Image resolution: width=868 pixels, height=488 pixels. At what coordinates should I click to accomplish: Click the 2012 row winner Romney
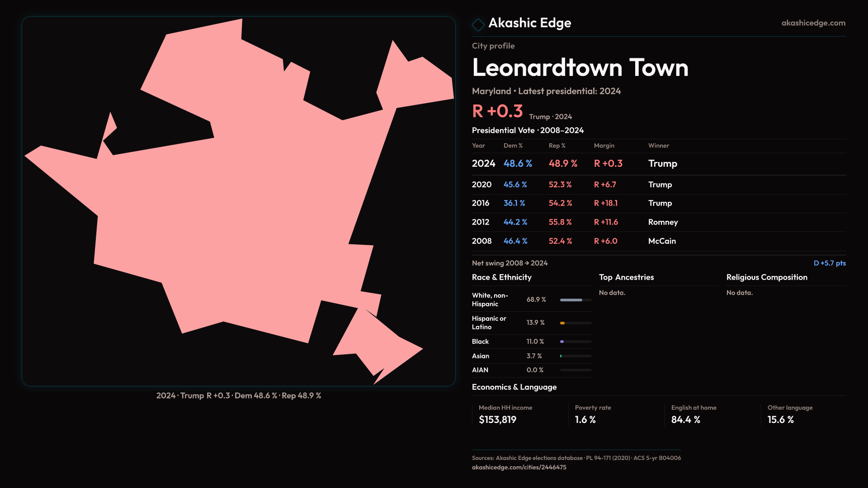click(663, 222)
